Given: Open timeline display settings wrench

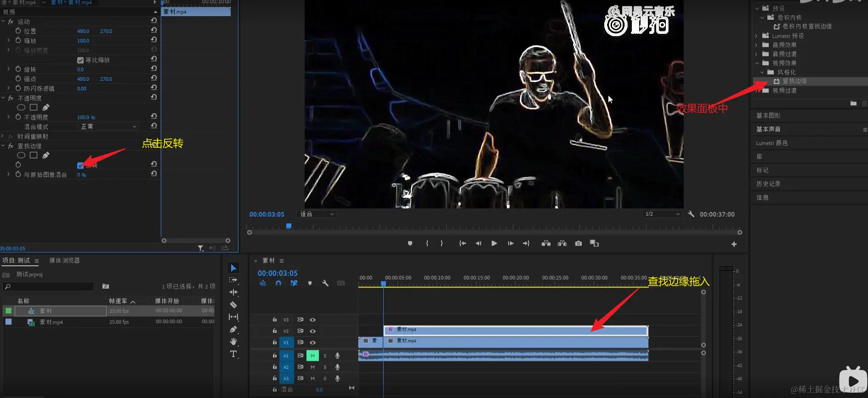Looking at the screenshot, I should 325,283.
